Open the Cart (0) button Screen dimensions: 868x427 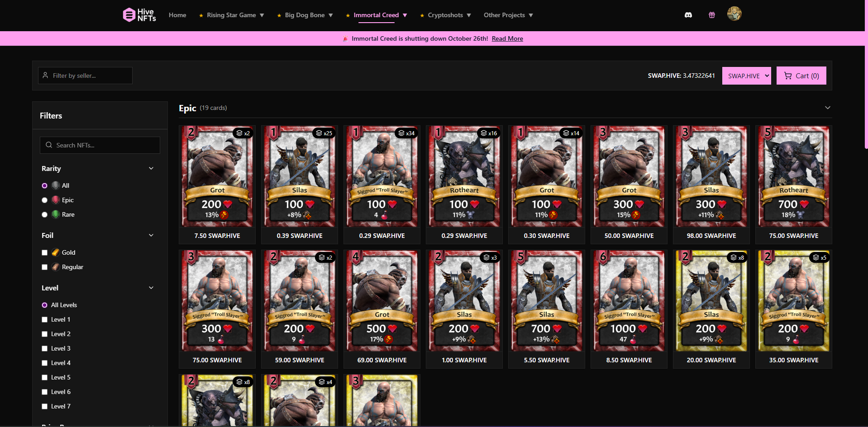pos(801,76)
